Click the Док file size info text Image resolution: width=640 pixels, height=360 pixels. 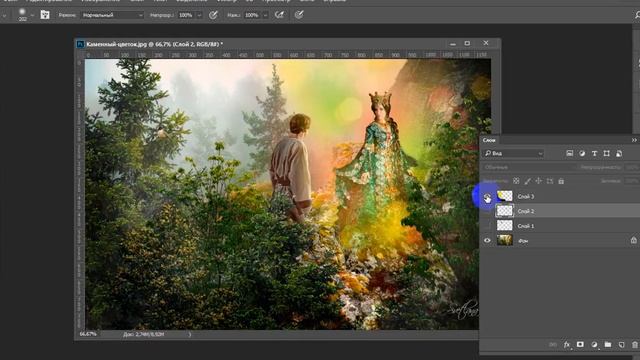pos(144,334)
